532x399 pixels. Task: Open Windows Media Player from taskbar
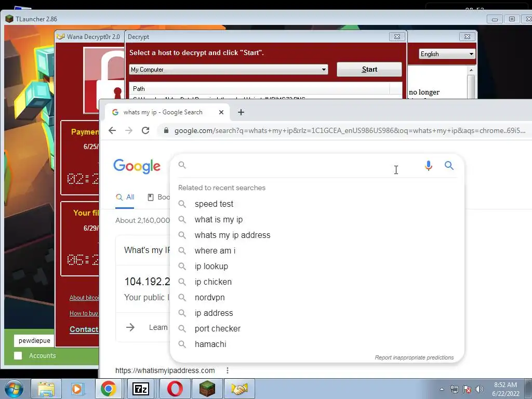tap(77, 389)
